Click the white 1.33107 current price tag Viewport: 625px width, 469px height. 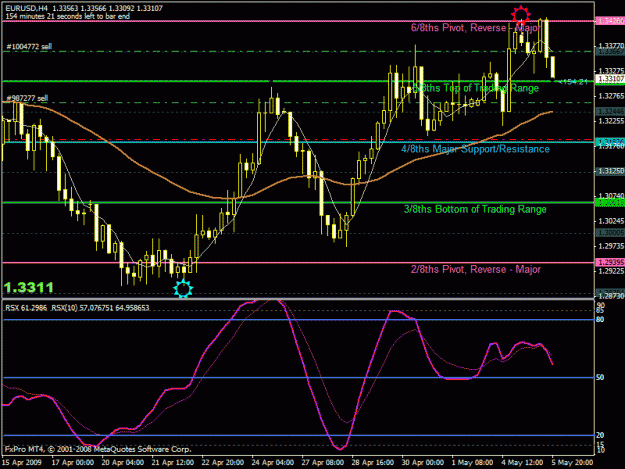click(610, 79)
